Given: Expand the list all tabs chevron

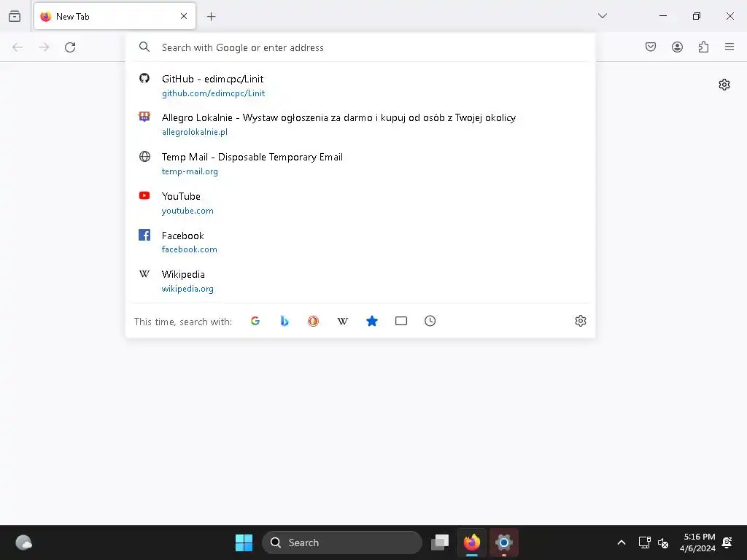Looking at the screenshot, I should (602, 16).
